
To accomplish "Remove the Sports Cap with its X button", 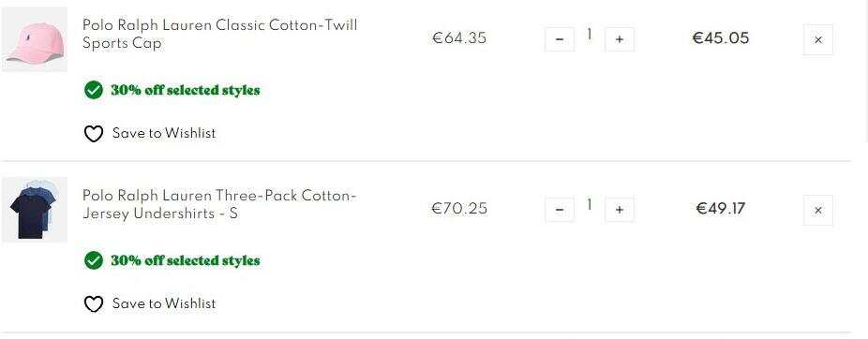I will click(818, 40).
